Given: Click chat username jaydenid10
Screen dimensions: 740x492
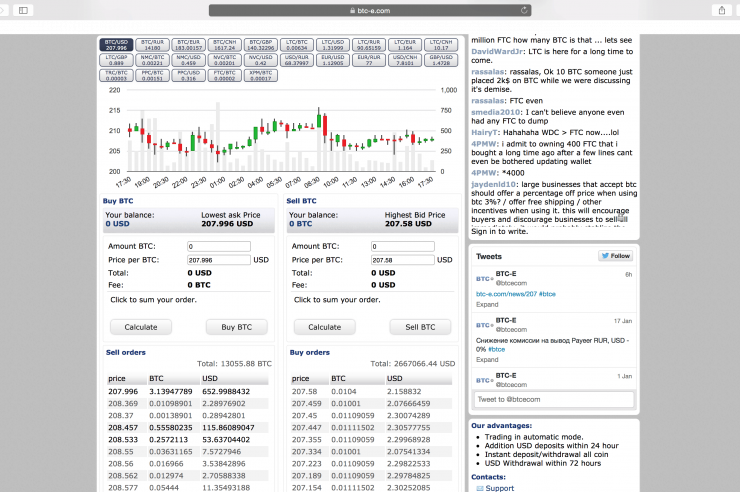Looking at the screenshot, I should coord(494,184).
